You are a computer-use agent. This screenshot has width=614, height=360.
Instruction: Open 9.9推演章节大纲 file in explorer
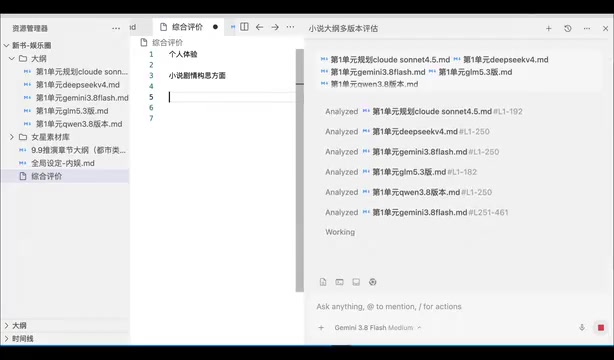(78, 150)
